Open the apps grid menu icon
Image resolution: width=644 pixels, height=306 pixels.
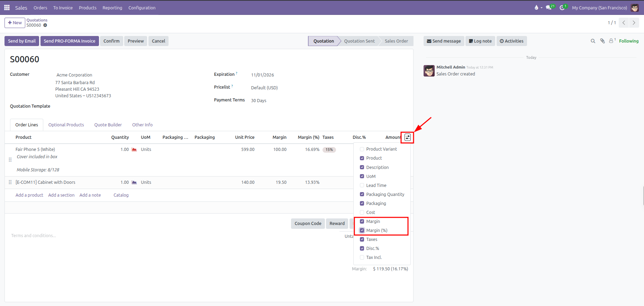coord(7,7)
